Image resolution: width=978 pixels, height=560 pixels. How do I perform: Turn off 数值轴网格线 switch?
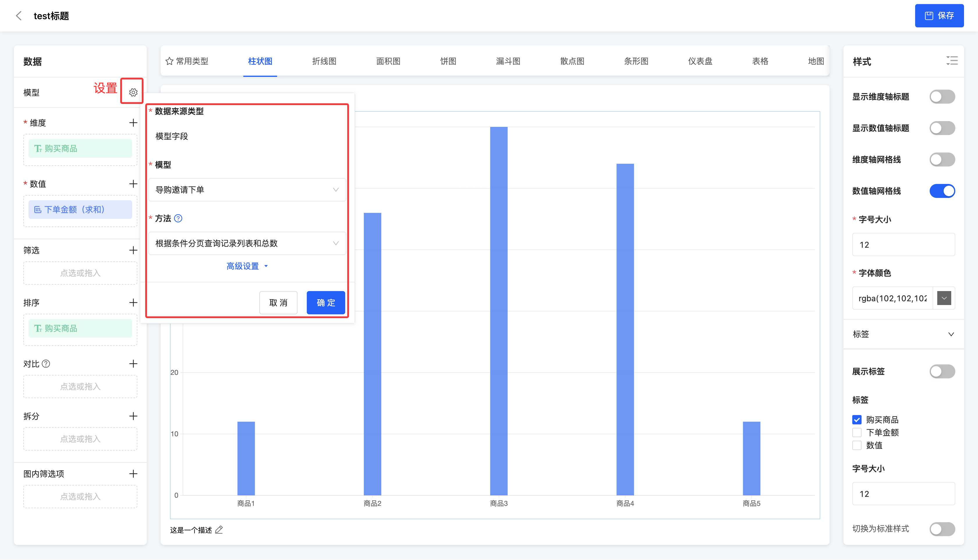(x=942, y=191)
